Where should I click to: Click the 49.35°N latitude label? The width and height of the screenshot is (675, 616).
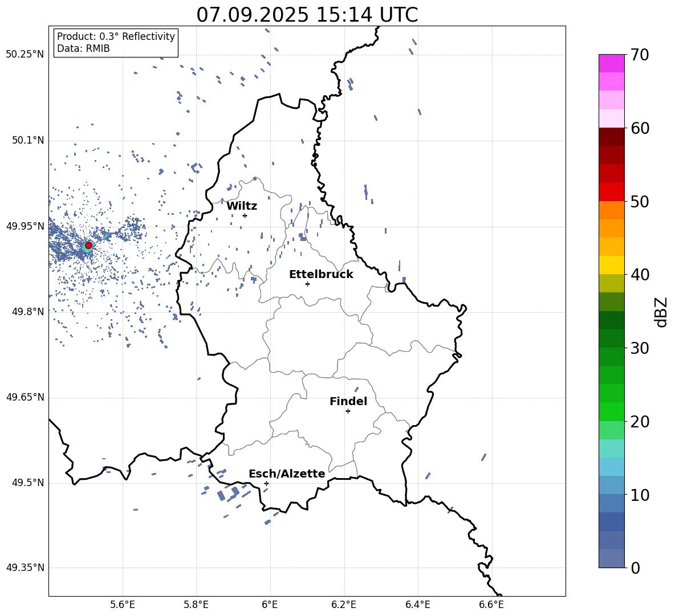pos(25,568)
